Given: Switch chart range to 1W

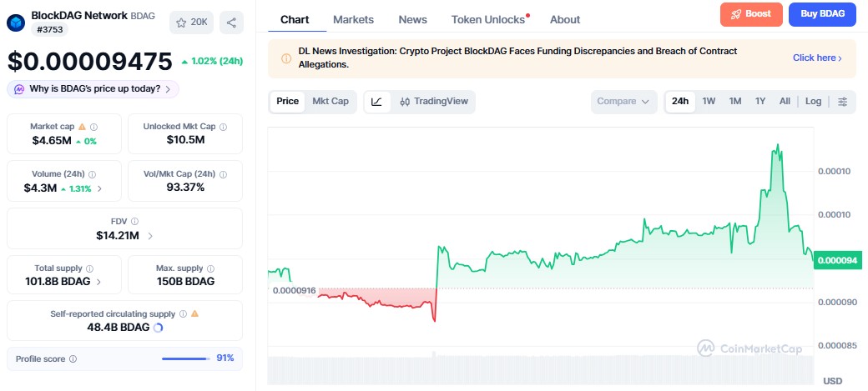Looking at the screenshot, I should 709,101.
